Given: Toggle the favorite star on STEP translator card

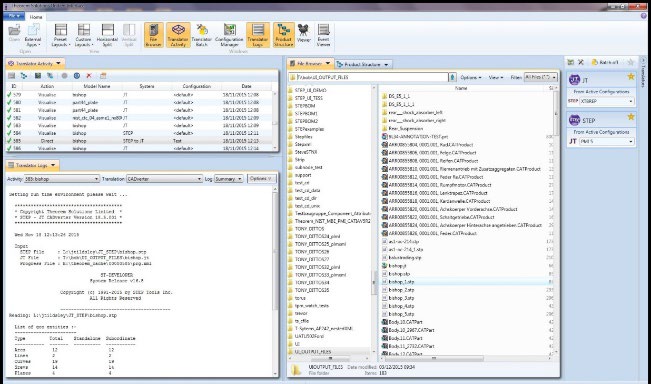Looking at the screenshot, I should tap(631, 117).
